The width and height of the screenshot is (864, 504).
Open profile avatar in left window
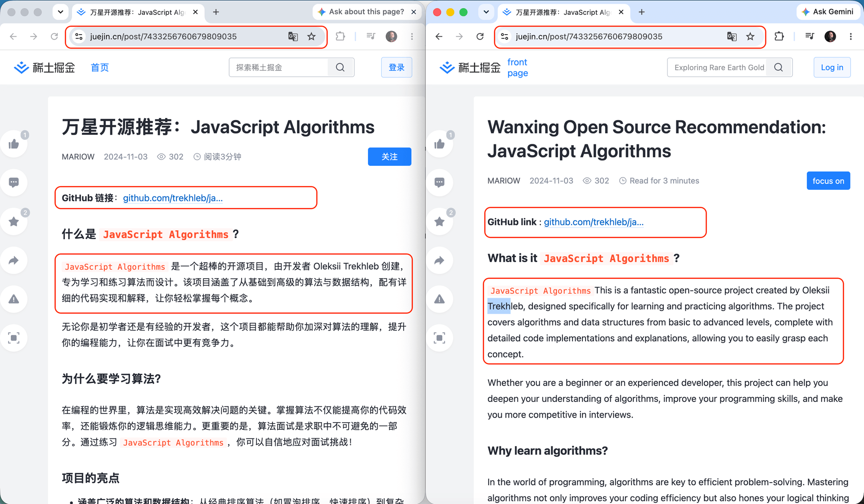pos(391,36)
